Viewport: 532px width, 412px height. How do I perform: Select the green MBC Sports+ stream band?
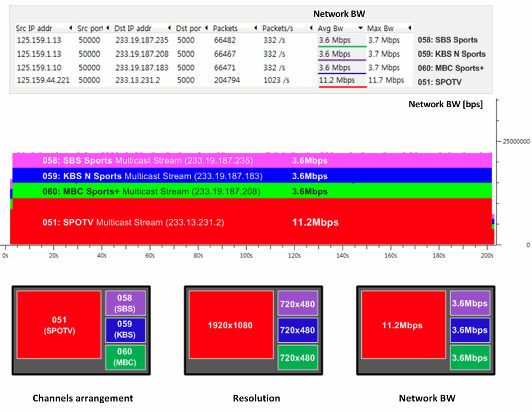(252, 191)
